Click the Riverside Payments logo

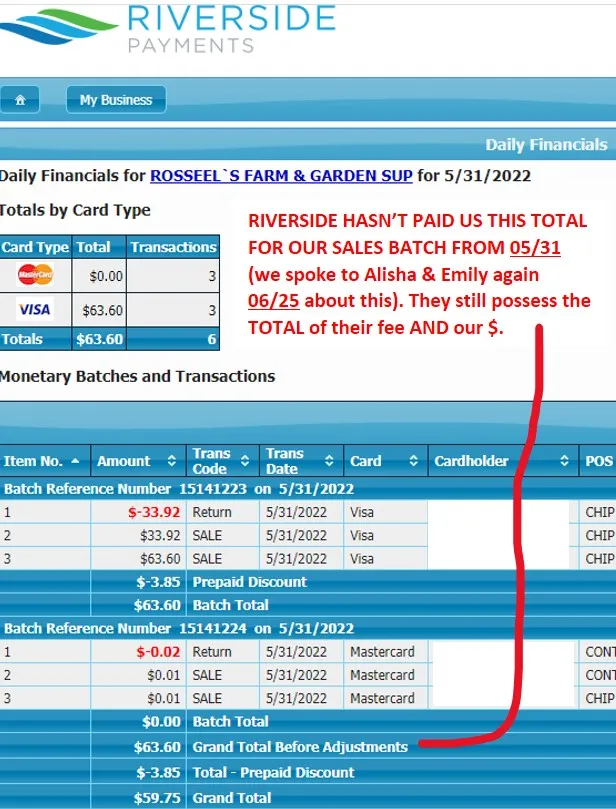pos(168,28)
